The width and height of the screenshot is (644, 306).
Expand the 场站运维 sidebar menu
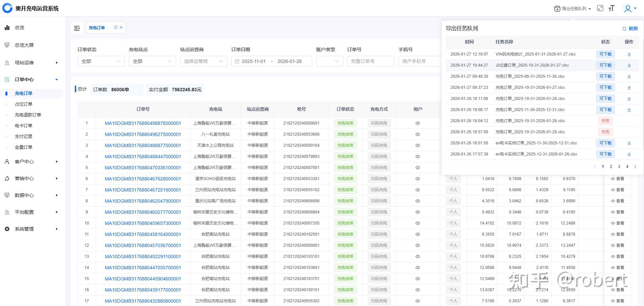tap(31, 63)
